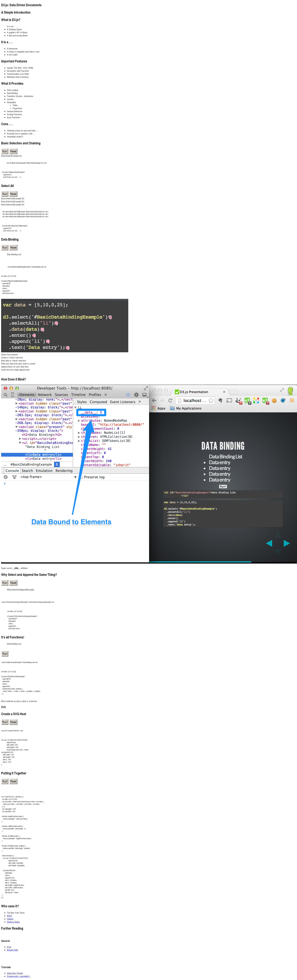Screen dimensions: 297x980
Task: Click Reset under Select All heading
Action: click(x=13, y=194)
